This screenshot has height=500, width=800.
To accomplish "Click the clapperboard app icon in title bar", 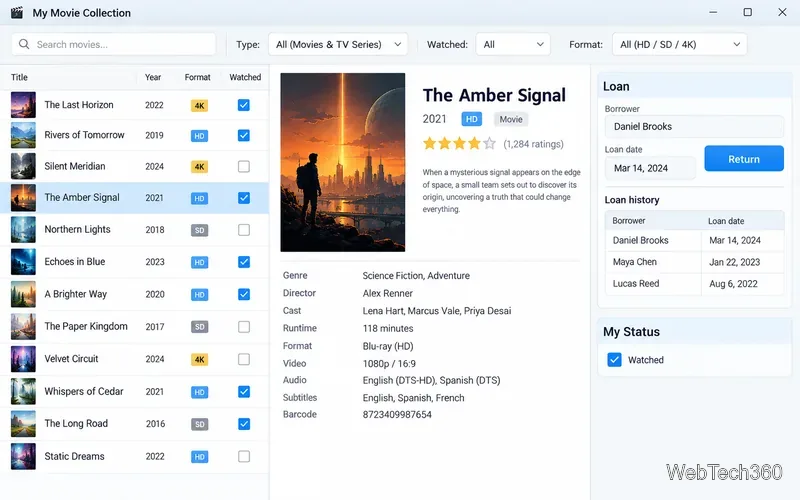I will click(x=17, y=13).
